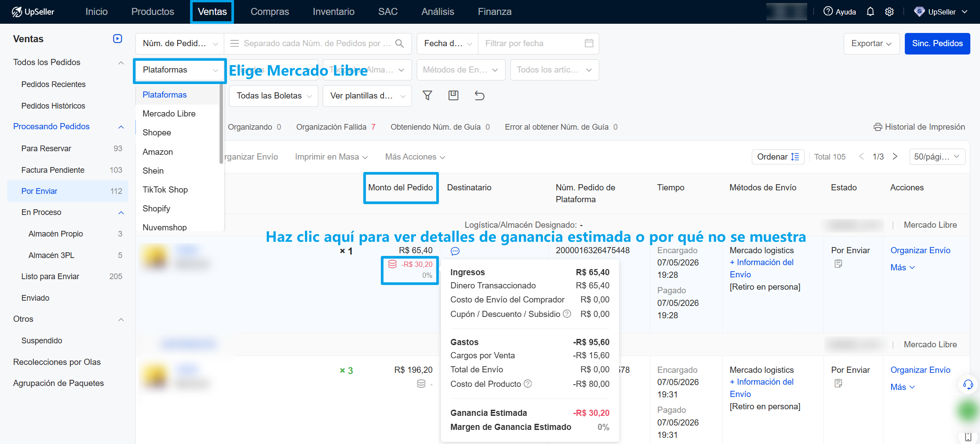Open the 50/página page-size dropdown
The height and width of the screenshot is (444, 980).
(x=937, y=157)
